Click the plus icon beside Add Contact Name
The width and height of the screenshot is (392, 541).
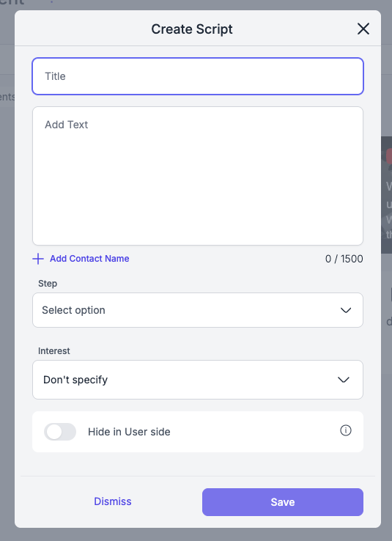pyautogui.click(x=38, y=259)
